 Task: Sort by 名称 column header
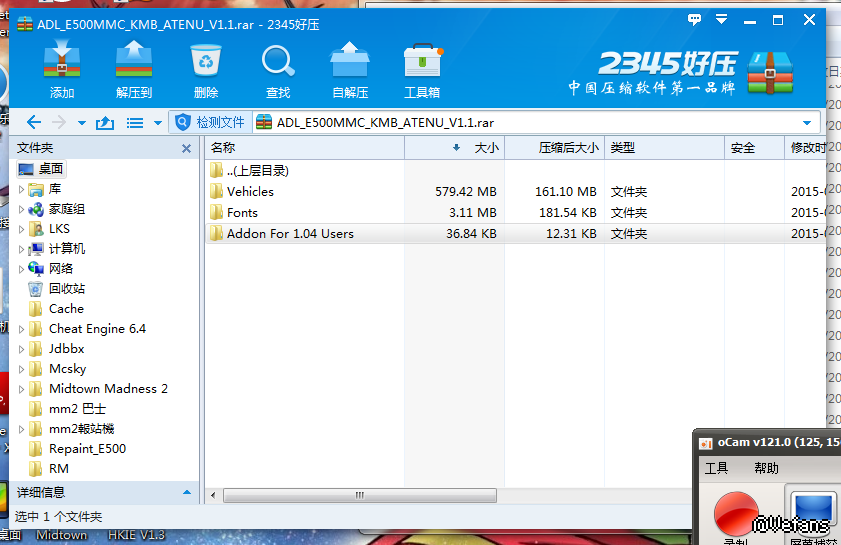304,148
